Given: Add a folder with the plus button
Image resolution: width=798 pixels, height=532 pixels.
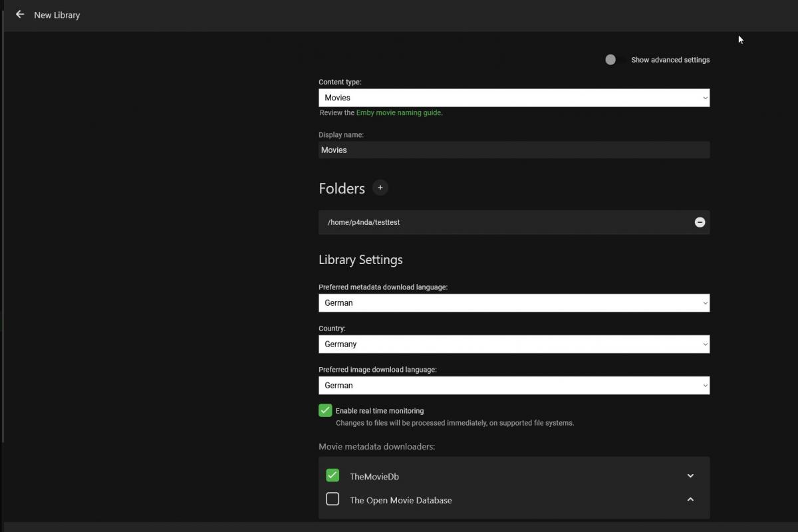Looking at the screenshot, I should (x=380, y=188).
